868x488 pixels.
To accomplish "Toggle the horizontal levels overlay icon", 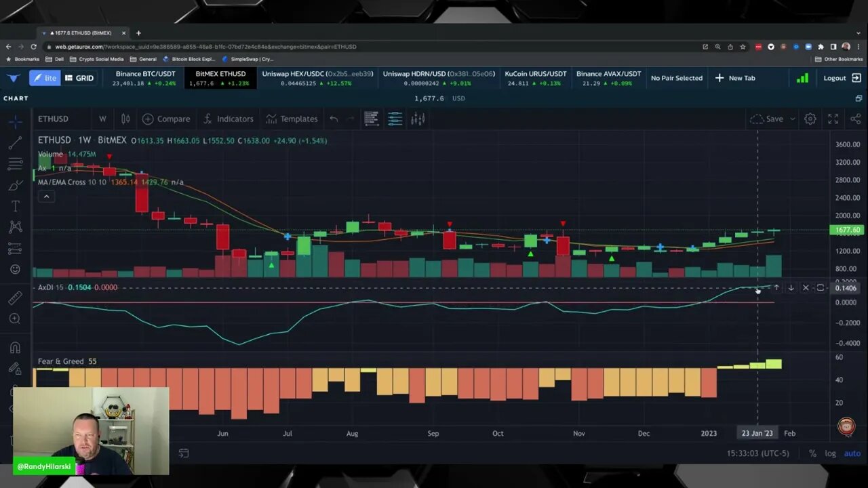I will pyautogui.click(x=395, y=119).
